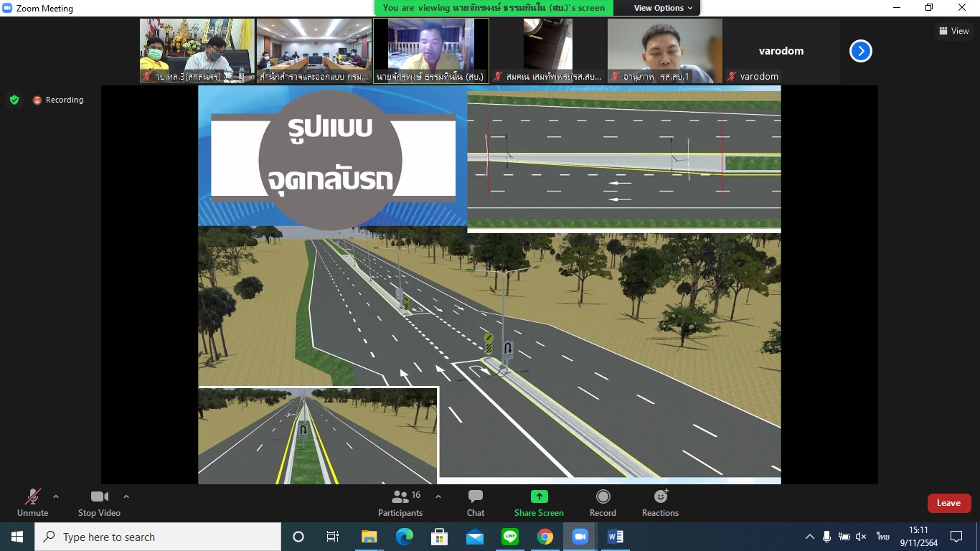This screenshot has width=980, height=551.
Task: Switch layout using View button
Action: pyautogui.click(x=953, y=31)
